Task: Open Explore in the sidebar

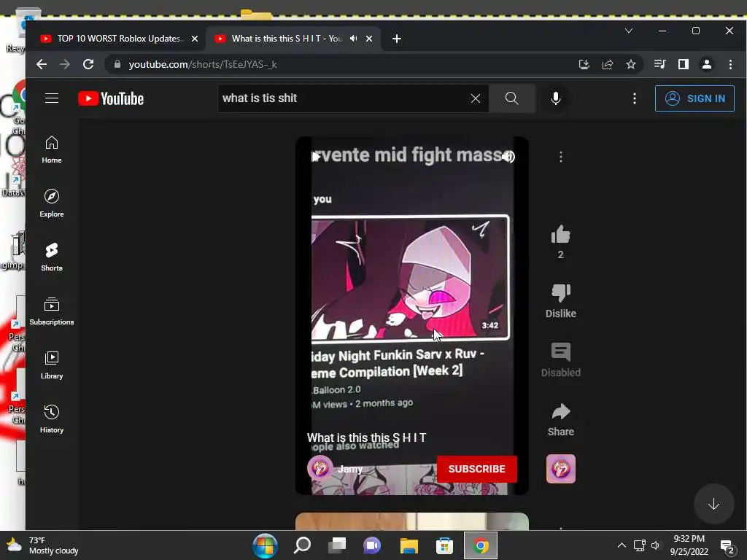Action: click(x=52, y=203)
